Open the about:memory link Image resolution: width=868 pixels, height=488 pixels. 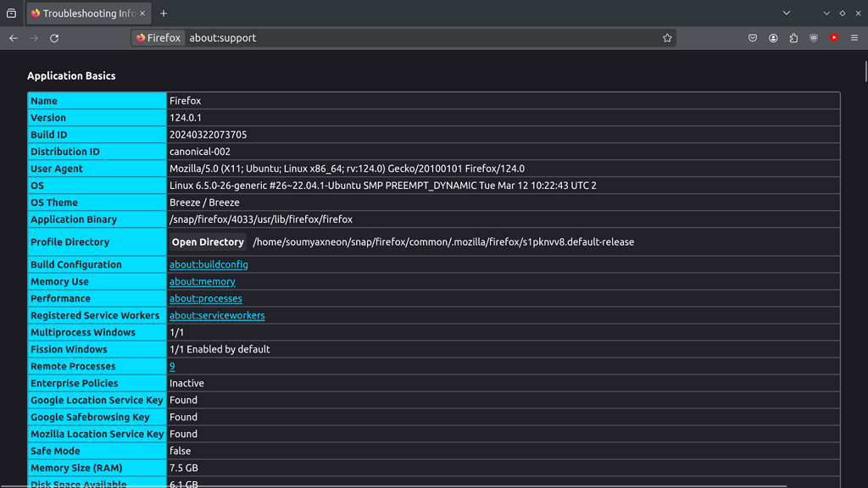[x=202, y=281]
